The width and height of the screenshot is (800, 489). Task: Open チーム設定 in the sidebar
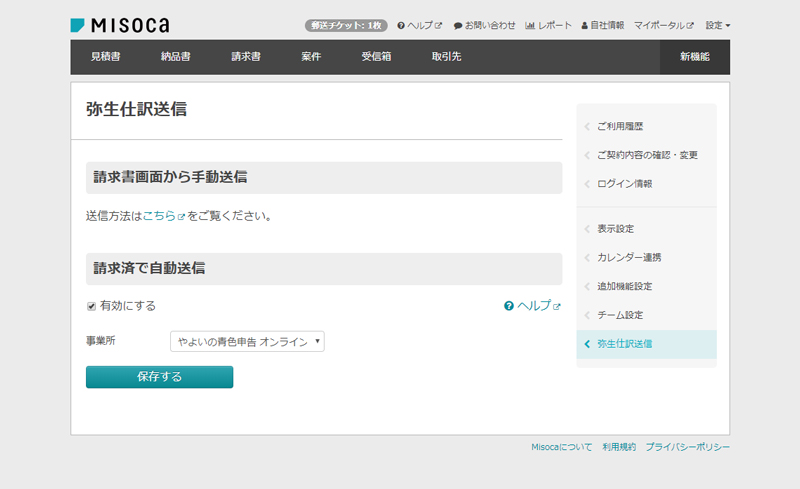(646, 315)
